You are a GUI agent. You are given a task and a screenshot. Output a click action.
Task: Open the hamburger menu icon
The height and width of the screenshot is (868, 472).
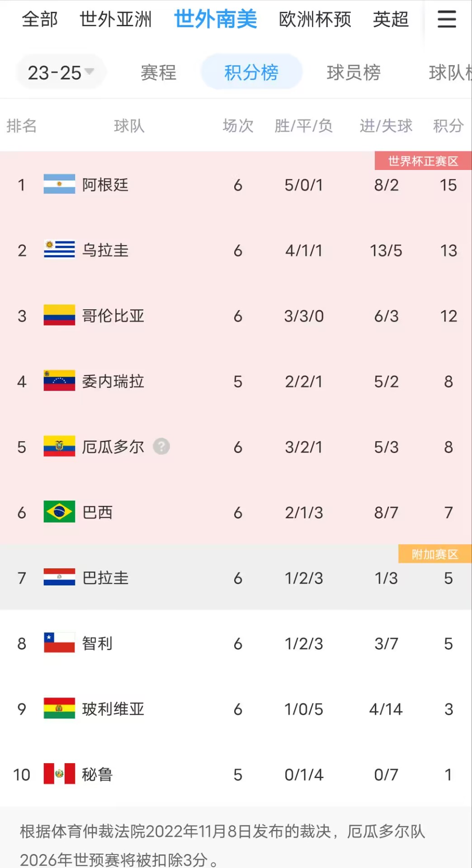point(447,19)
